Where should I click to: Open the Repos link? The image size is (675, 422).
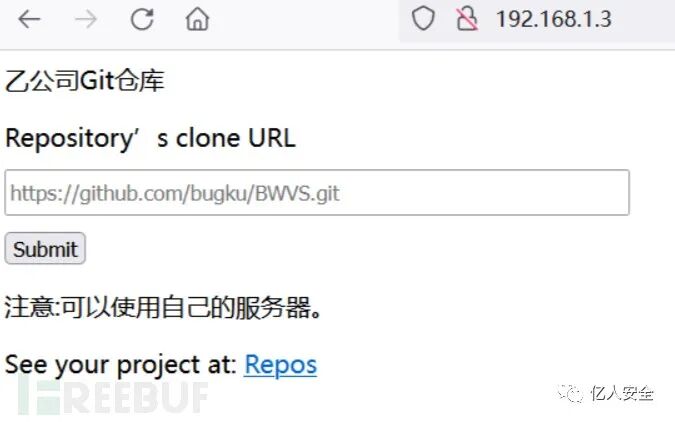tap(280, 365)
